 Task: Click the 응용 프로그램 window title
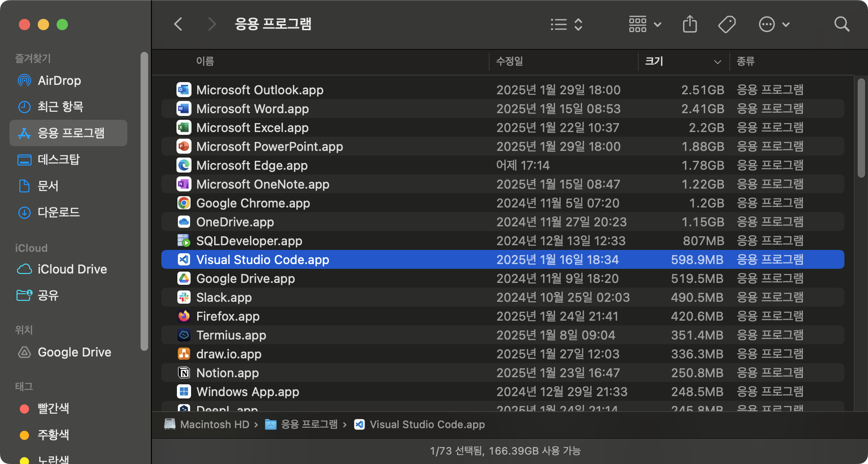[x=273, y=24]
